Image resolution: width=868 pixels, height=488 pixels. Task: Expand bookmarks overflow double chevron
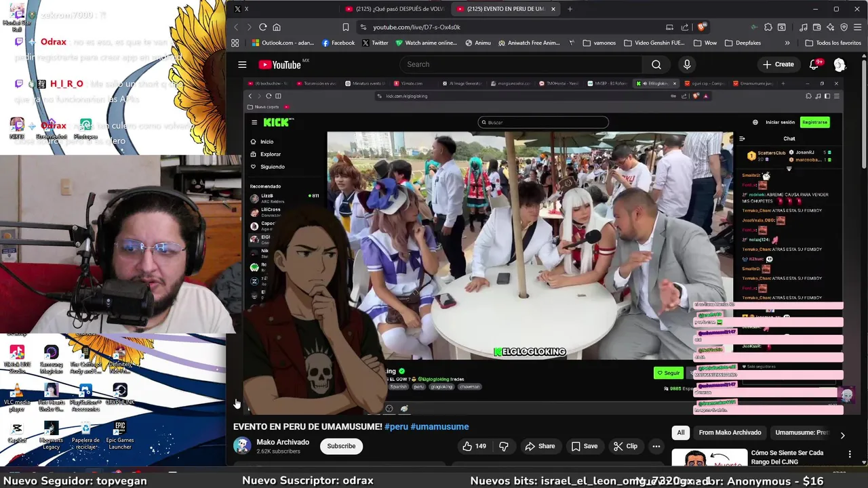787,43
